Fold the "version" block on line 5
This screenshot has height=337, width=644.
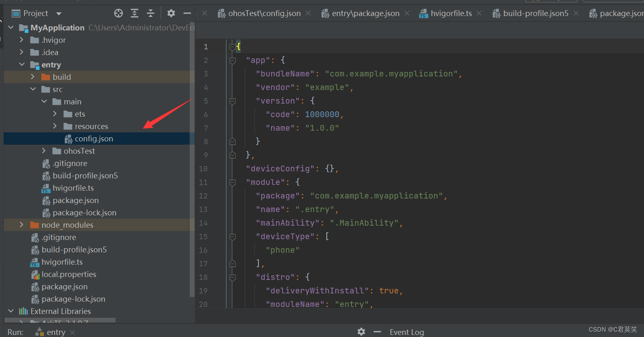click(x=232, y=101)
